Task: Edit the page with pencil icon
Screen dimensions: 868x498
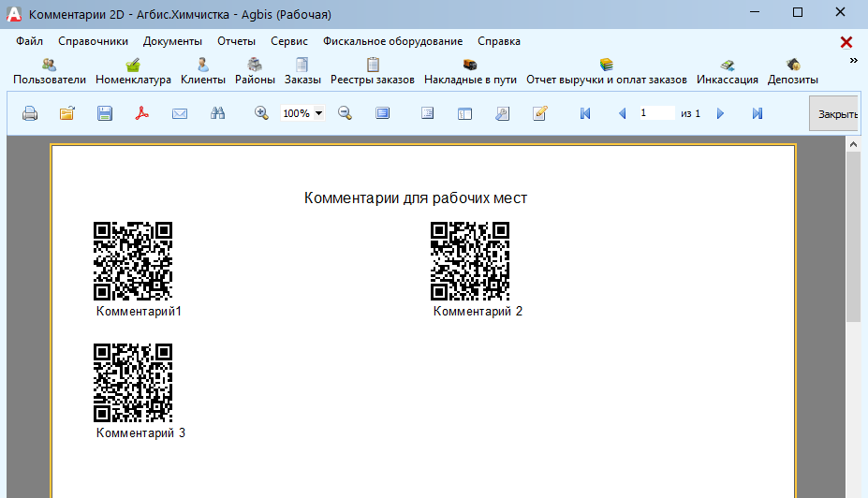Action: tap(539, 113)
